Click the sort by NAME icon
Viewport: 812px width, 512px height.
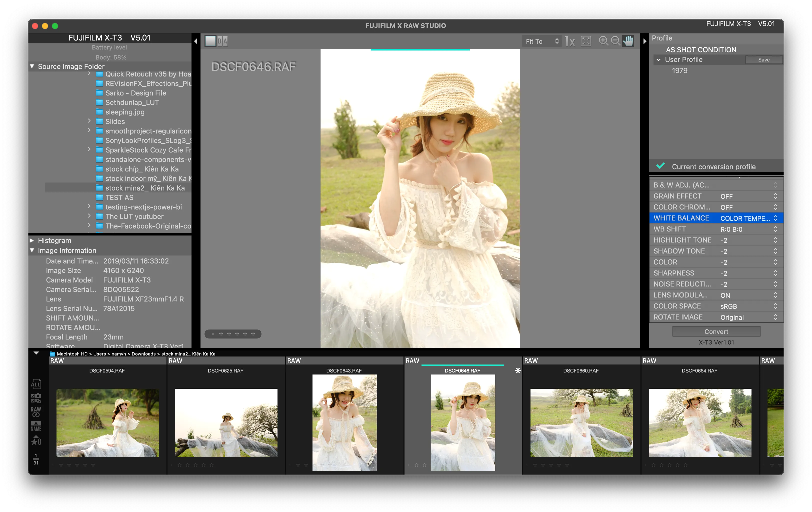coord(36,426)
